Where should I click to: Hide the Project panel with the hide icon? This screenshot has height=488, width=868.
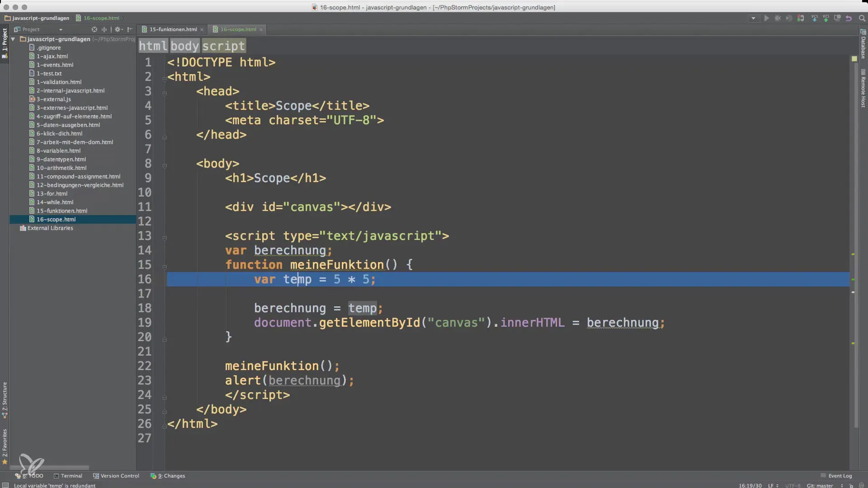pyautogui.click(x=130, y=29)
